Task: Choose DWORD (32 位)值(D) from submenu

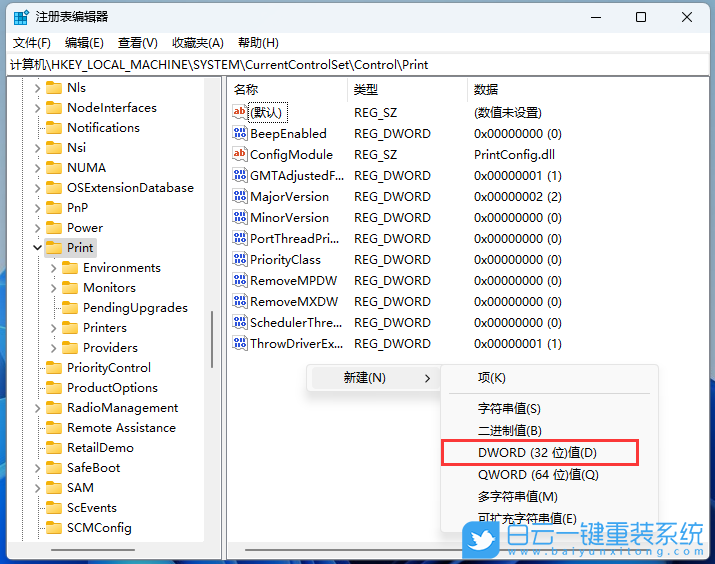Action: pyautogui.click(x=540, y=453)
